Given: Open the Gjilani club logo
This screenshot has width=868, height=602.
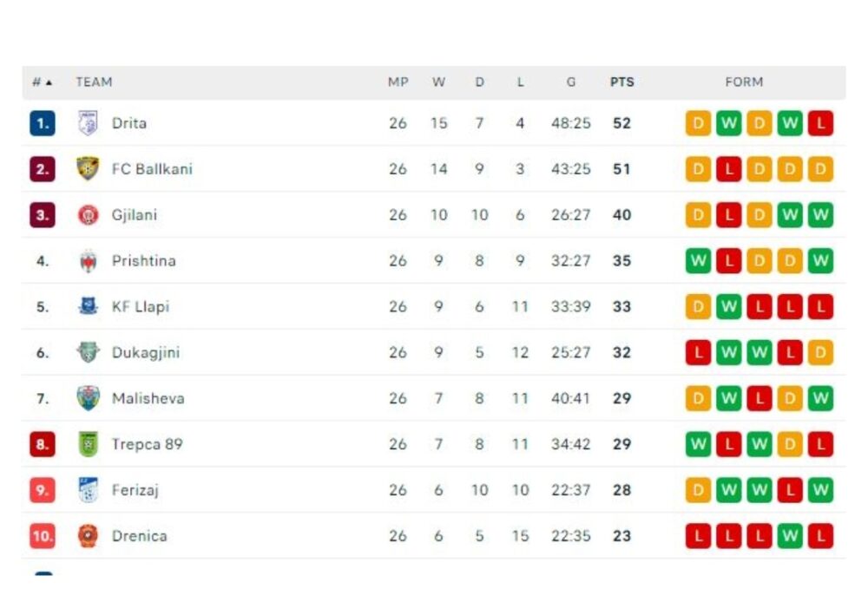Looking at the screenshot, I should (88, 214).
